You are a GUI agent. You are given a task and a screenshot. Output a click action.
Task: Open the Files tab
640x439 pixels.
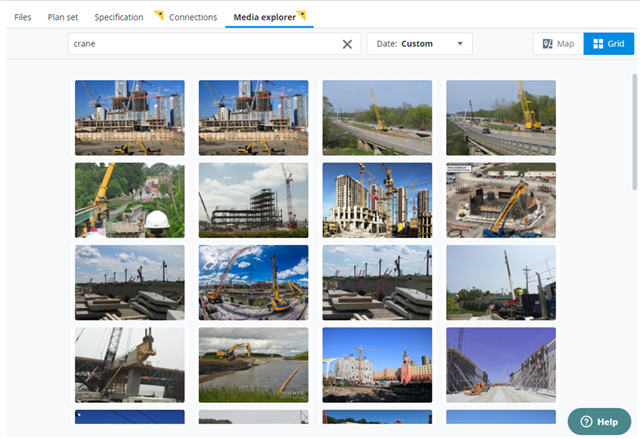tap(22, 17)
